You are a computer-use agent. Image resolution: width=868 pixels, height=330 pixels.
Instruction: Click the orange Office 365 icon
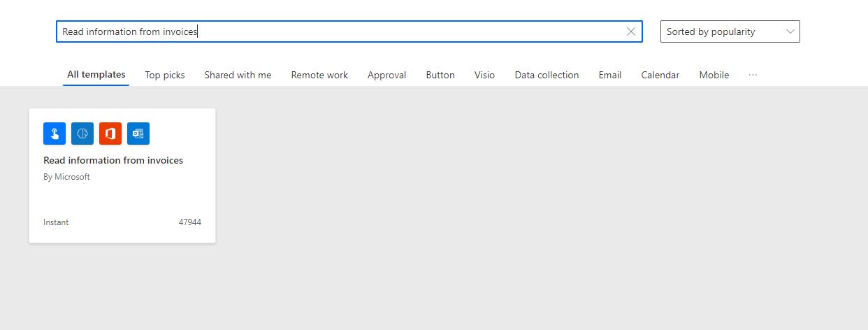(x=110, y=134)
